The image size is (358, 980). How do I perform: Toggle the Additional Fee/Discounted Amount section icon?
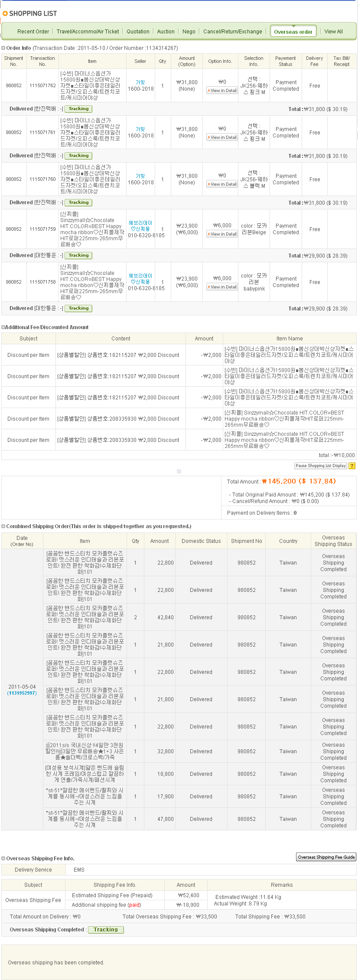(x=3, y=327)
